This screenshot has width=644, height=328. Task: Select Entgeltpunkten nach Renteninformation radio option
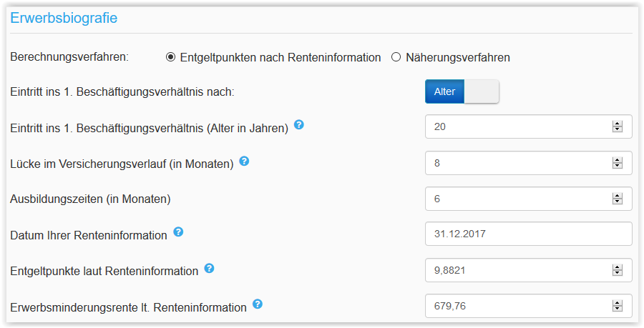point(170,58)
